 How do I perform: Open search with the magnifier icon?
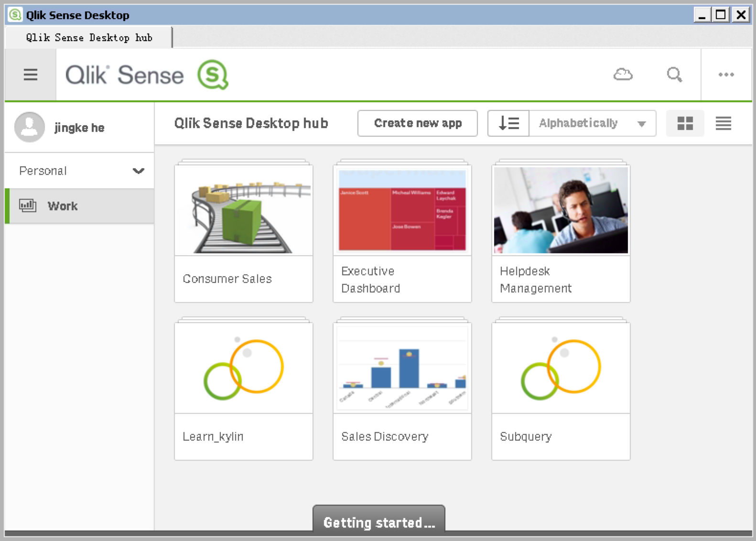(674, 75)
